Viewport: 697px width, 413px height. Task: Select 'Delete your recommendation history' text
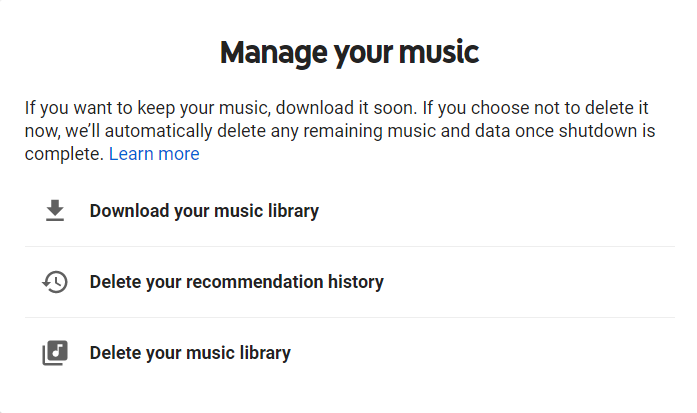click(236, 282)
